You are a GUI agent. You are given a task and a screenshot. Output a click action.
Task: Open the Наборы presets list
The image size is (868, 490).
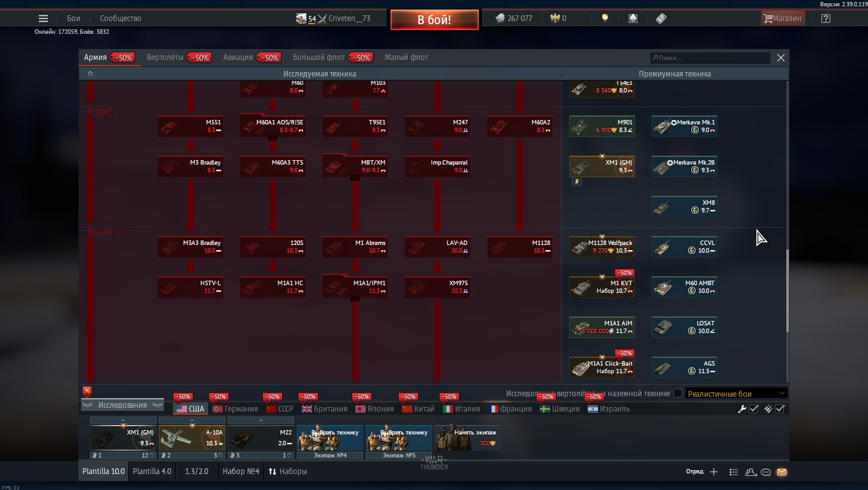pos(287,471)
